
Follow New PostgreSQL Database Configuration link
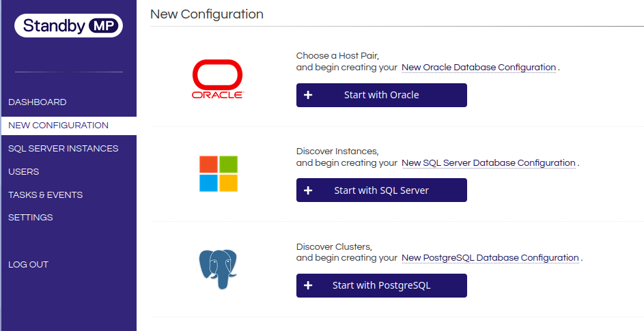pyautogui.click(x=490, y=258)
